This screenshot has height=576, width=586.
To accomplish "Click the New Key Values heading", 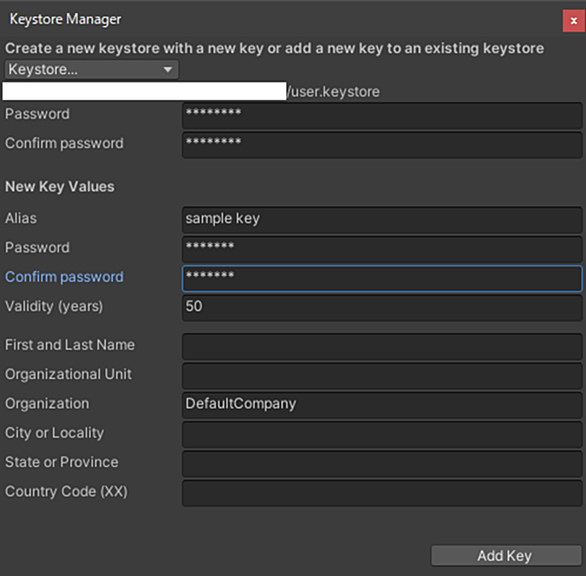I will click(x=60, y=187).
